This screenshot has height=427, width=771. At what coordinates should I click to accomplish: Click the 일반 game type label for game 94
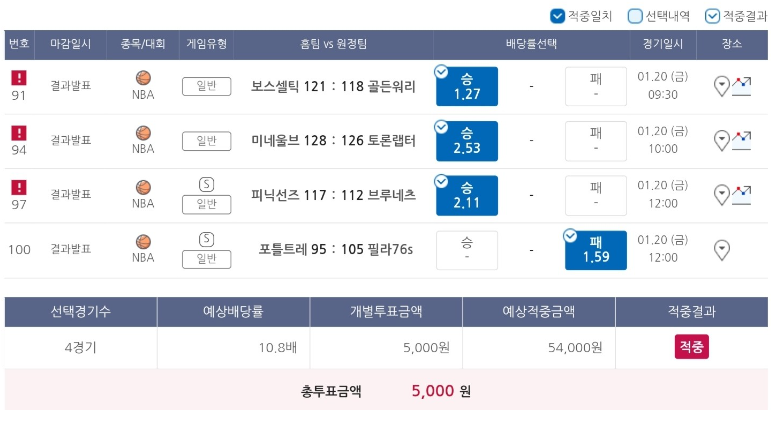pyautogui.click(x=207, y=141)
